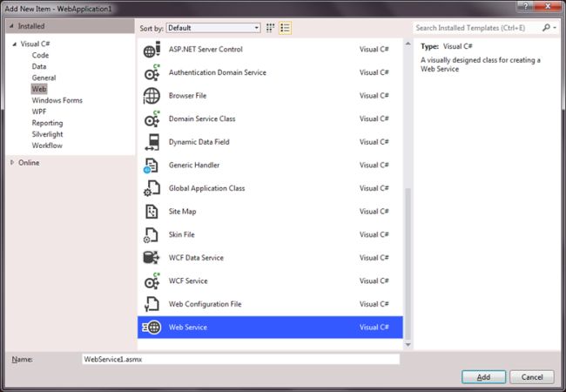Screen dimensions: 566x392
Task: Click the scrollbar down arrow
Action: (408, 345)
